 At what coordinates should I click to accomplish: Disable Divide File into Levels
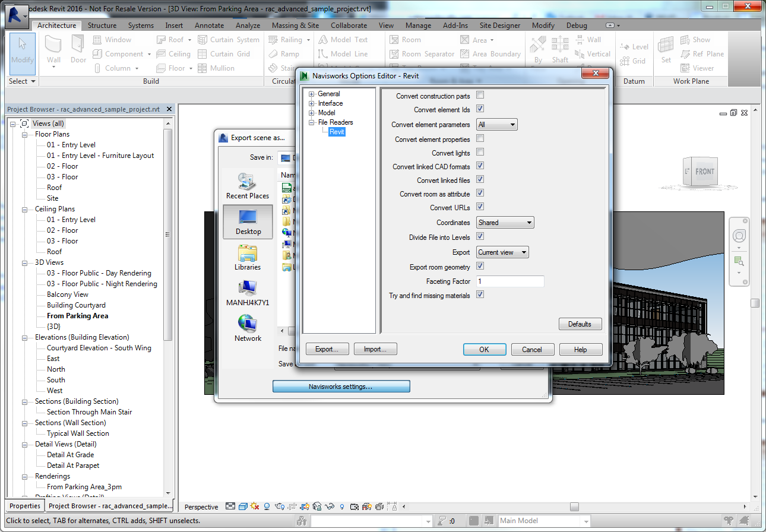(480, 236)
